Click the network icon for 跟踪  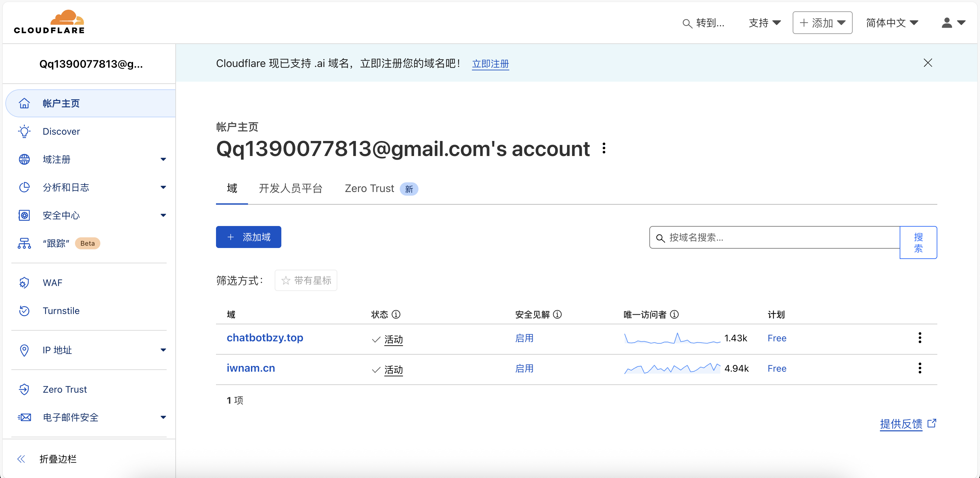pyautogui.click(x=24, y=243)
